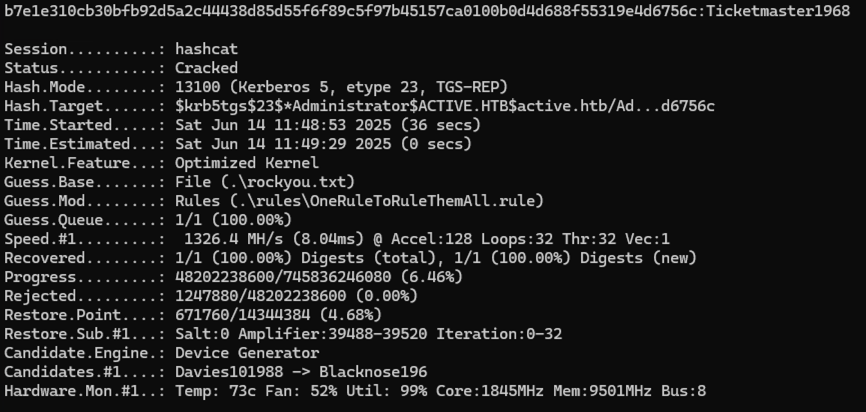Click the Session value hashcat
Image resolution: width=866 pixels, height=412 pixels.
[x=206, y=49]
